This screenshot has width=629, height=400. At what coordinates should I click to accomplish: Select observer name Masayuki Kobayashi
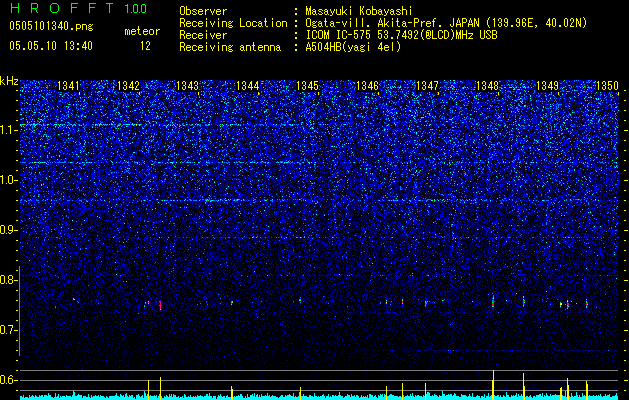click(x=359, y=11)
